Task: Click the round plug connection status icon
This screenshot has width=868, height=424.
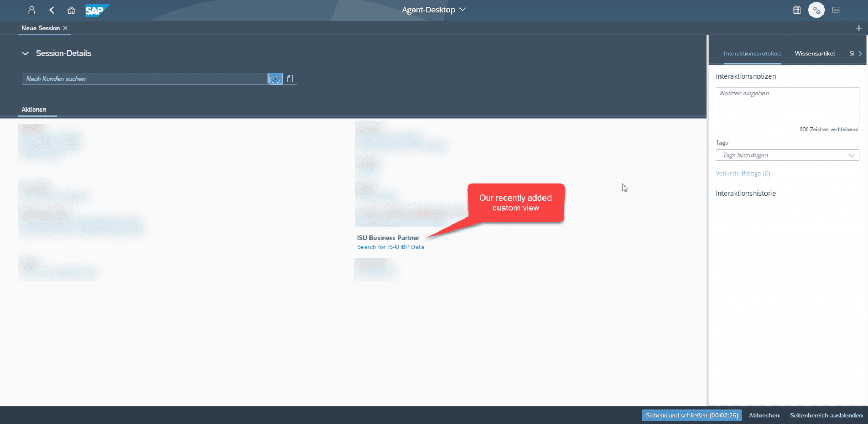Action: (x=816, y=10)
